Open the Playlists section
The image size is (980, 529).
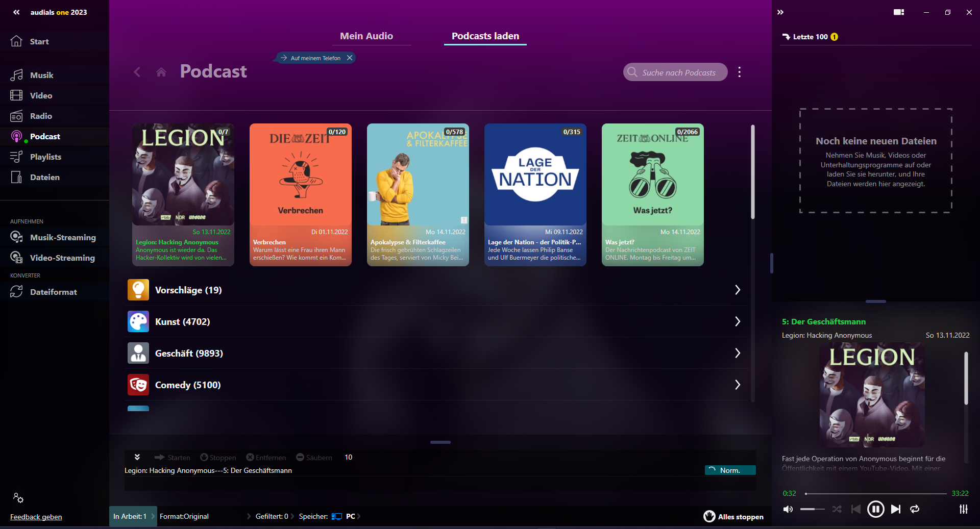55,157
